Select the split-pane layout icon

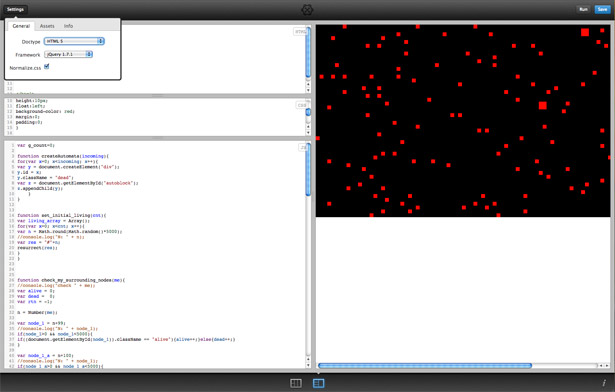pyautogui.click(x=318, y=383)
